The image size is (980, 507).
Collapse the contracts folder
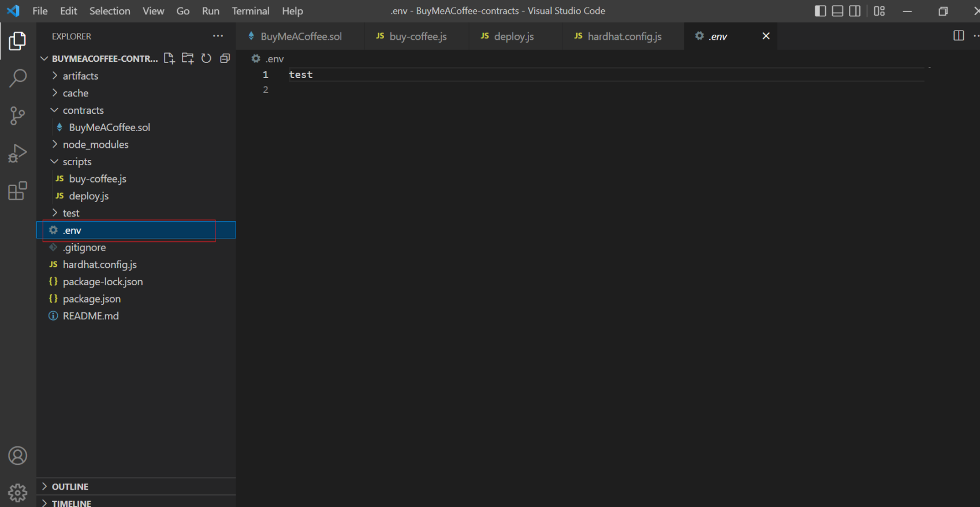[83, 110]
